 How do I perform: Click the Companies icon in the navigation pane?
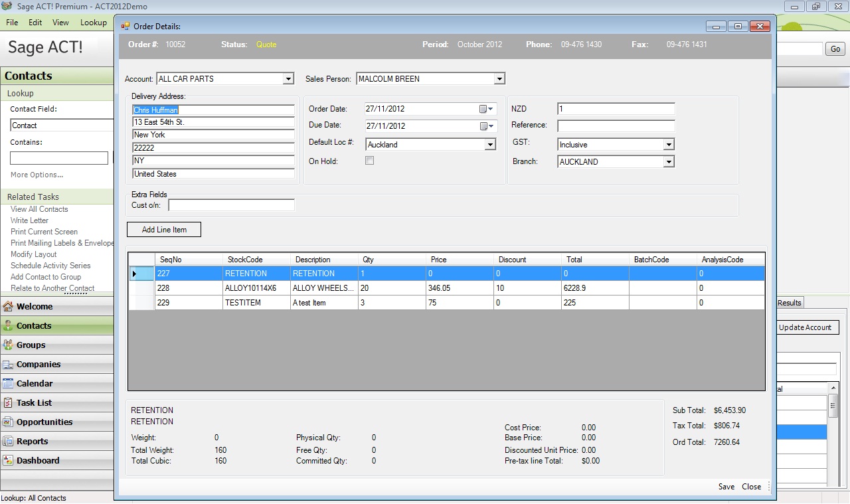8,365
